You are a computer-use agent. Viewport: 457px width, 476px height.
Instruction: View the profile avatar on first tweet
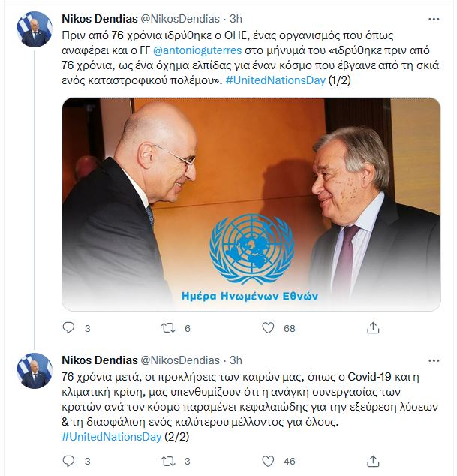(35, 29)
